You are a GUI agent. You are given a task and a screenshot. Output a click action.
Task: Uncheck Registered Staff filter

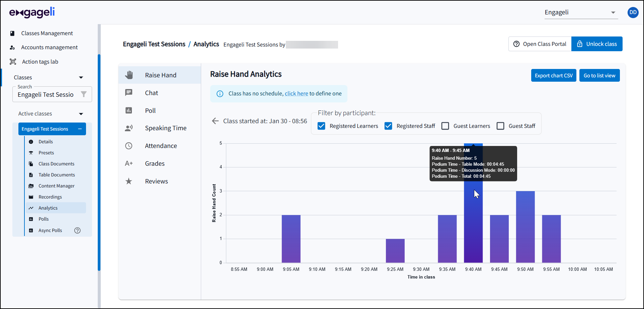pos(388,126)
